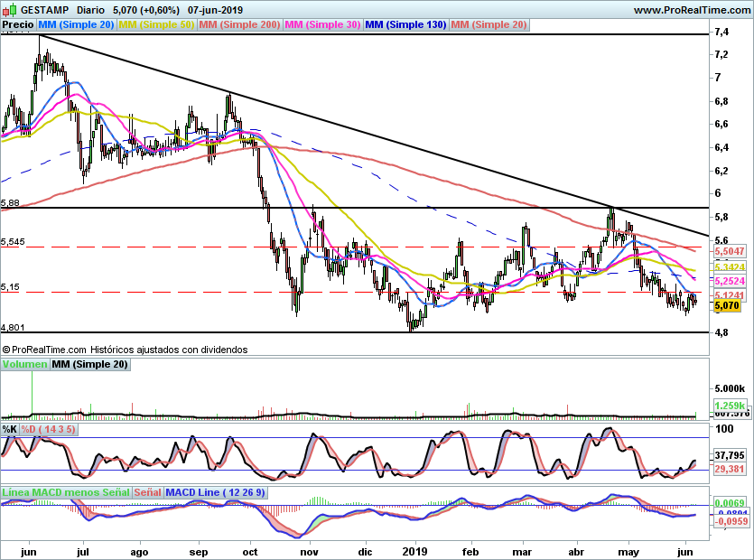Click the 5,2524 magenta average value tag
This screenshot has height=560, width=754.
730,281
